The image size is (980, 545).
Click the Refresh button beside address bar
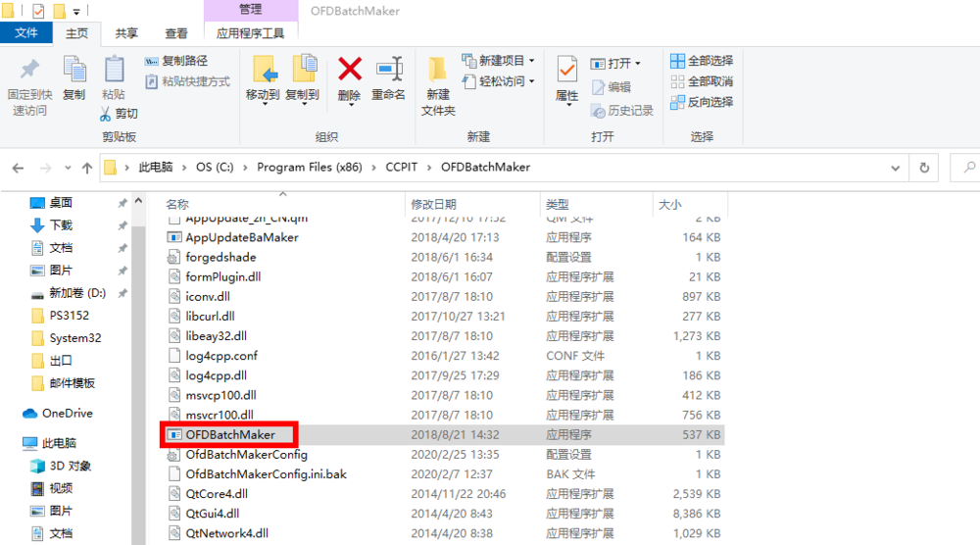pos(923,168)
